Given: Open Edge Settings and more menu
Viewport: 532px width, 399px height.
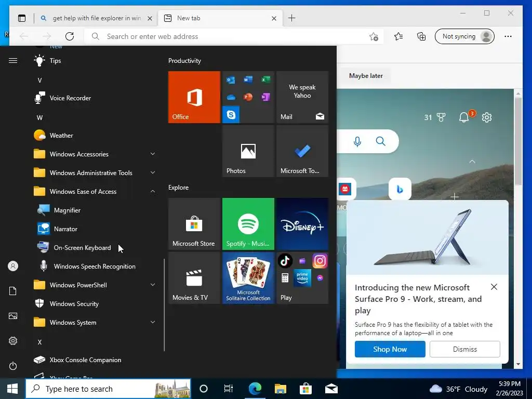Looking at the screenshot, I should tap(508, 36).
